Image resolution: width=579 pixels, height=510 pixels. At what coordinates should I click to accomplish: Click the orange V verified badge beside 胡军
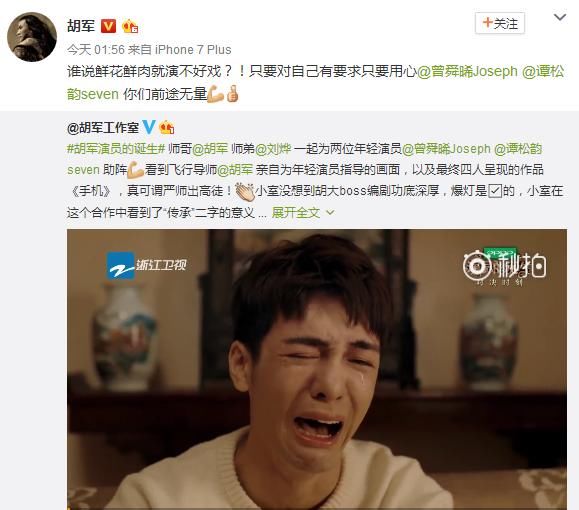(108, 26)
